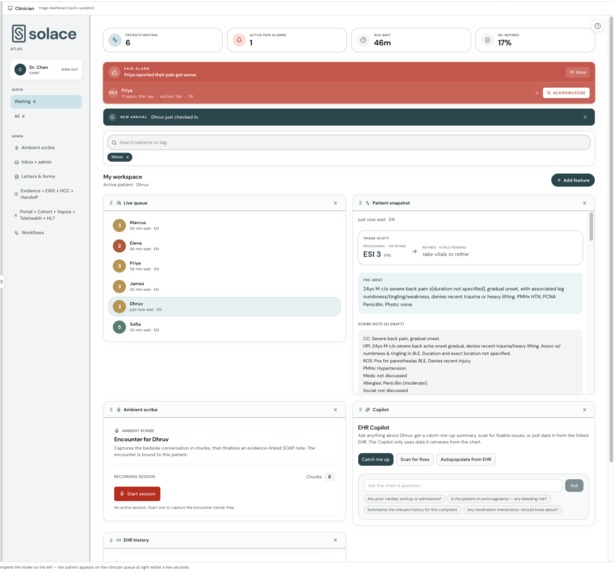Grab the Copilot panel drag handle

coord(360,409)
